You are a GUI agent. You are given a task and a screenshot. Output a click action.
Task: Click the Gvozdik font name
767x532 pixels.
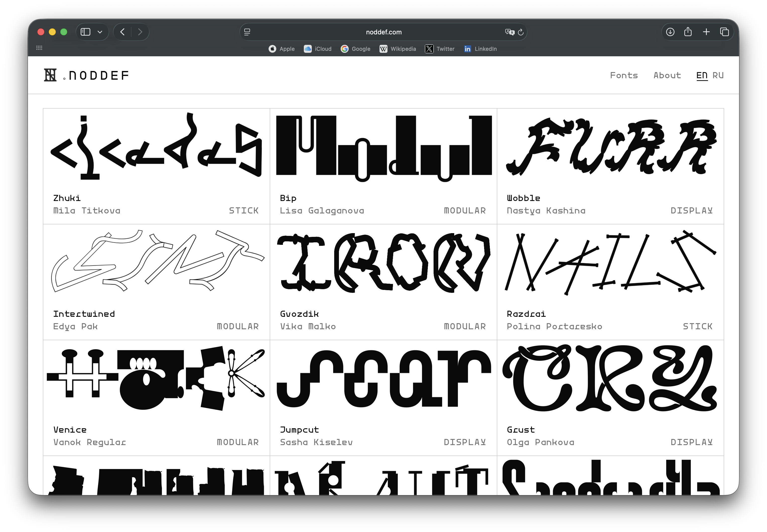coord(299,314)
